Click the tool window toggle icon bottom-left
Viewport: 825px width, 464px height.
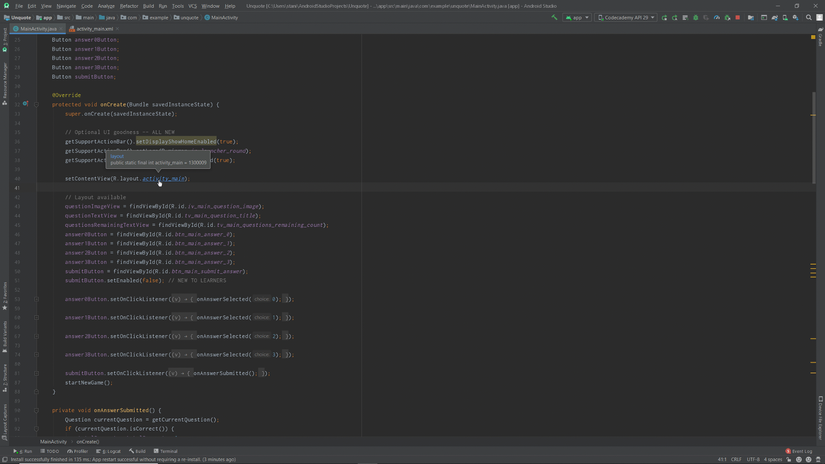(5, 459)
